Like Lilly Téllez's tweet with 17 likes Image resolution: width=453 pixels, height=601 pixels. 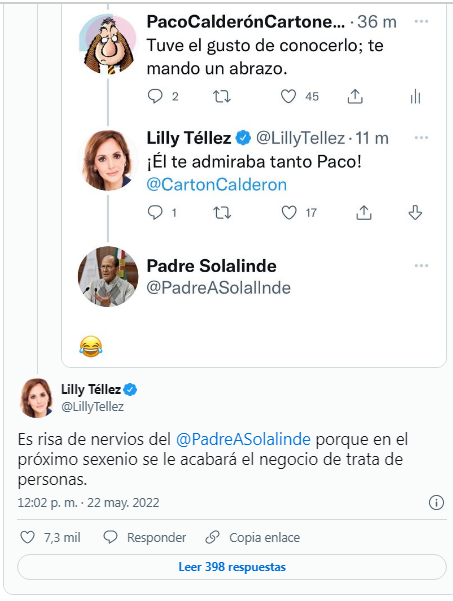(289, 212)
